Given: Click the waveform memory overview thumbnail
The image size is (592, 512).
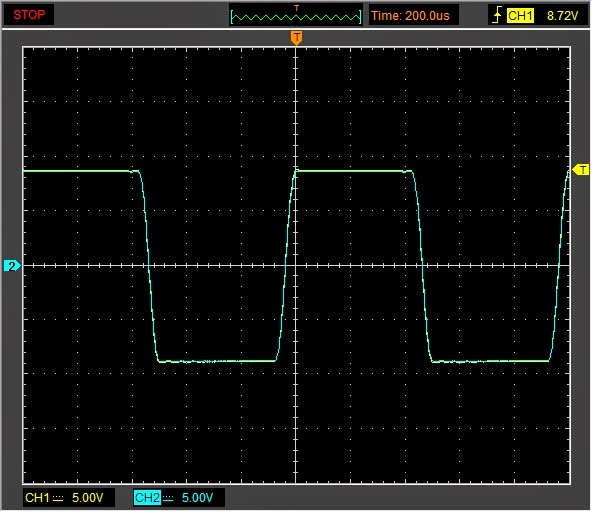Looking at the screenshot, I should pos(296,15).
